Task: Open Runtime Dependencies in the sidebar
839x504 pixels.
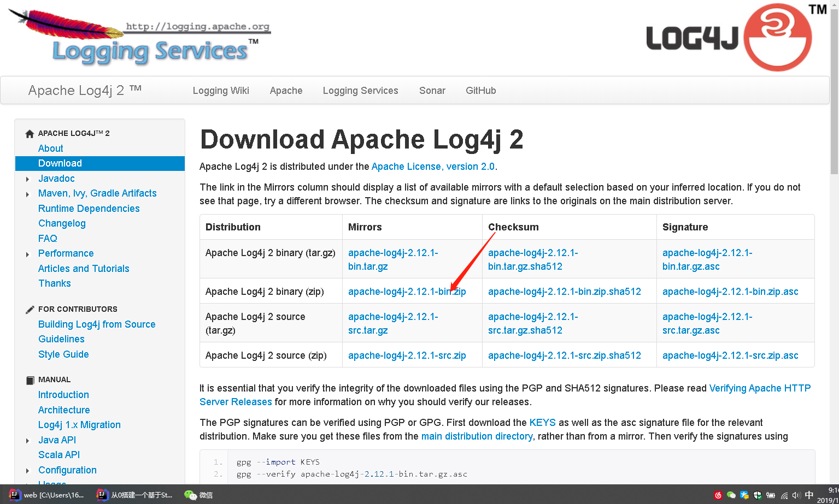Action: (89, 209)
